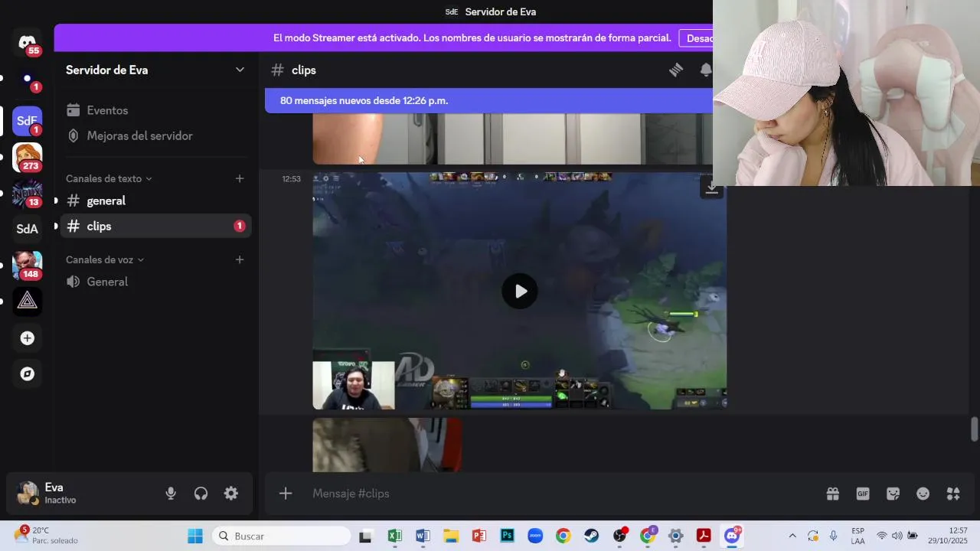Image resolution: width=980 pixels, height=551 pixels.
Task: Open Discord from the taskbar
Action: pyautogui.click(x=732, y=536)
